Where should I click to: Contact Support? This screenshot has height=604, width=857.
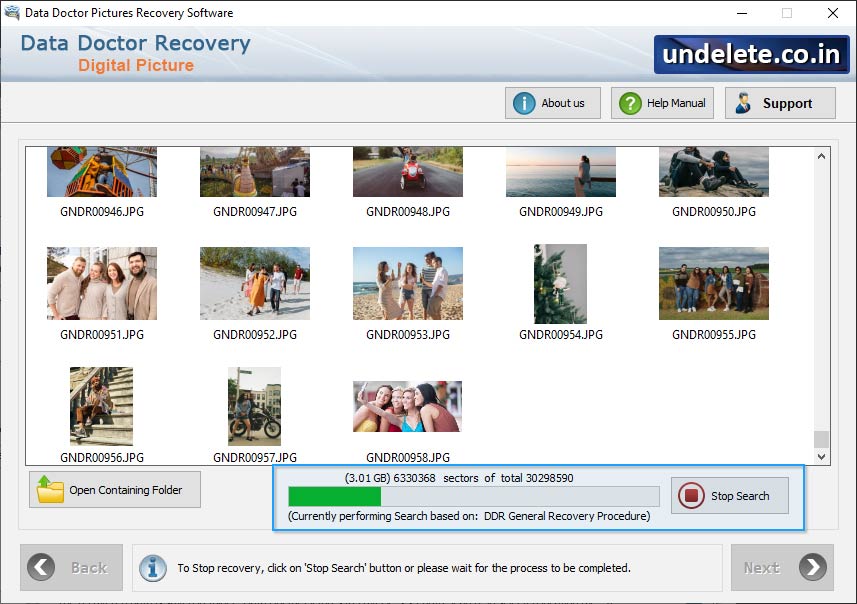780,102
